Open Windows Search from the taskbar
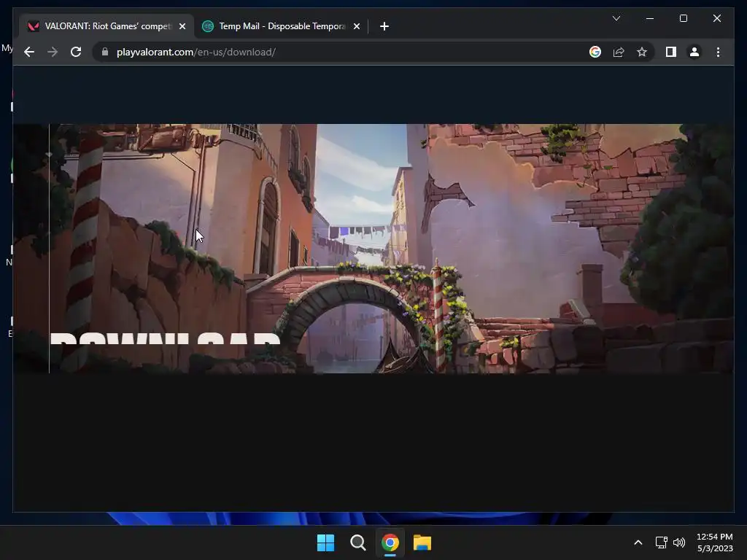This screenshot has height=560, width=747. click(357, 542)
